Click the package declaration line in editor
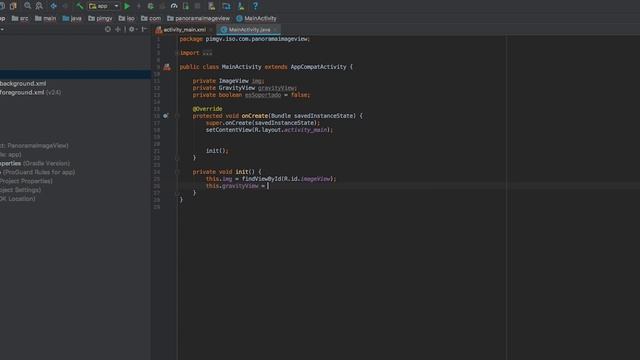 [x=245, y=39]
